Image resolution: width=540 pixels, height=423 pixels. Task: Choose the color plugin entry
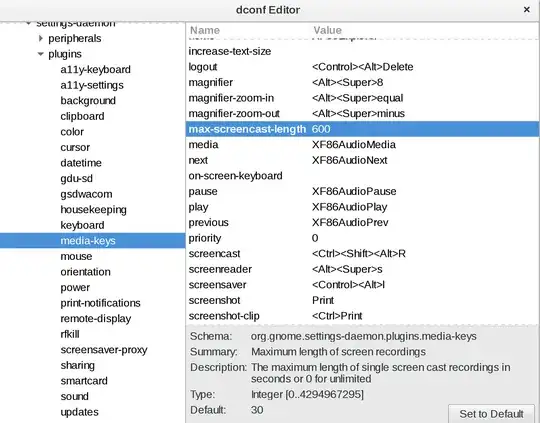72,132
